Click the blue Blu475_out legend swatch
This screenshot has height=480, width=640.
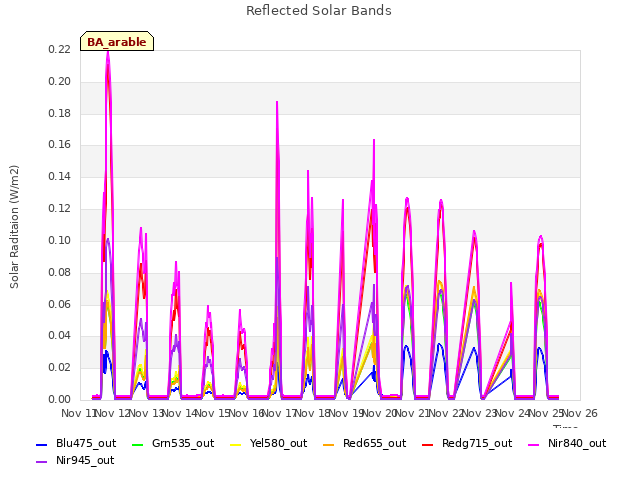click(x=42, y=444)
